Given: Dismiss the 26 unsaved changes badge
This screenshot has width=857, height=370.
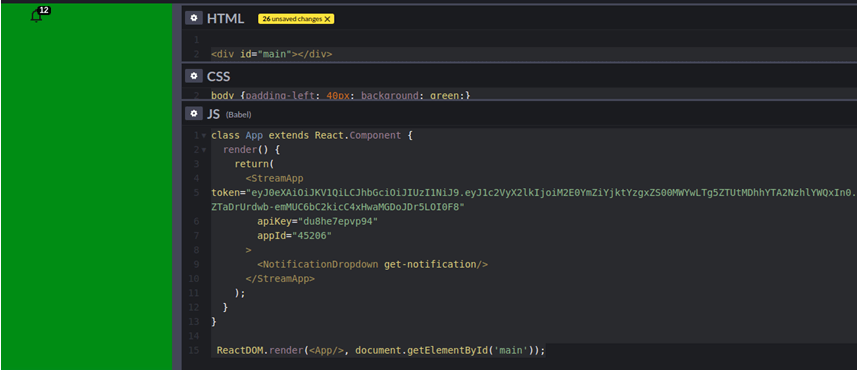Looking at the screenshot, I should (327, 19).
